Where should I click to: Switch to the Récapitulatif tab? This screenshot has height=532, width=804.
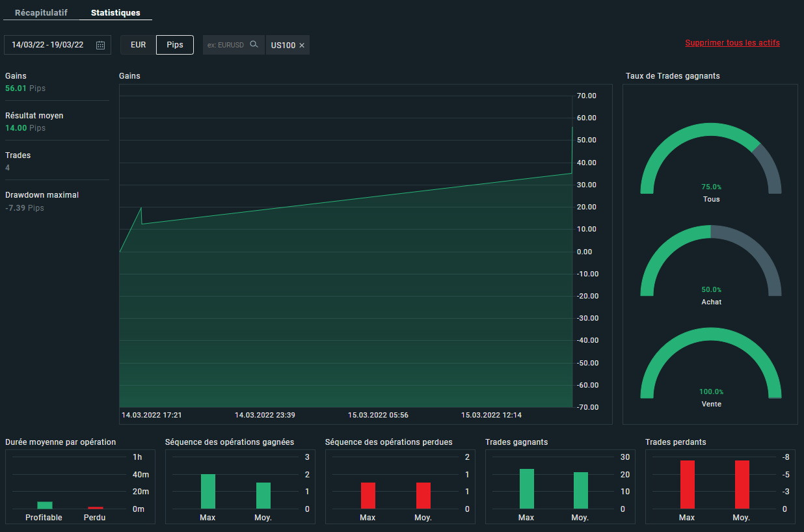[x=41, y=13]
